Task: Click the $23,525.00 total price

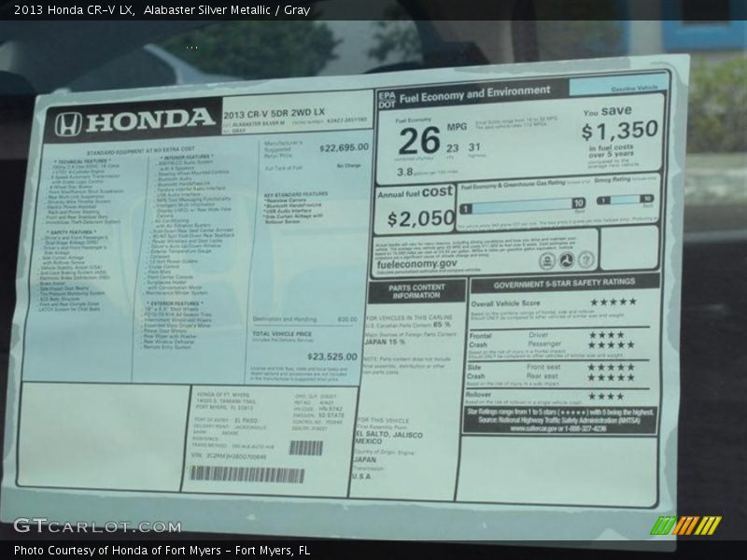Action: point(332,357)
